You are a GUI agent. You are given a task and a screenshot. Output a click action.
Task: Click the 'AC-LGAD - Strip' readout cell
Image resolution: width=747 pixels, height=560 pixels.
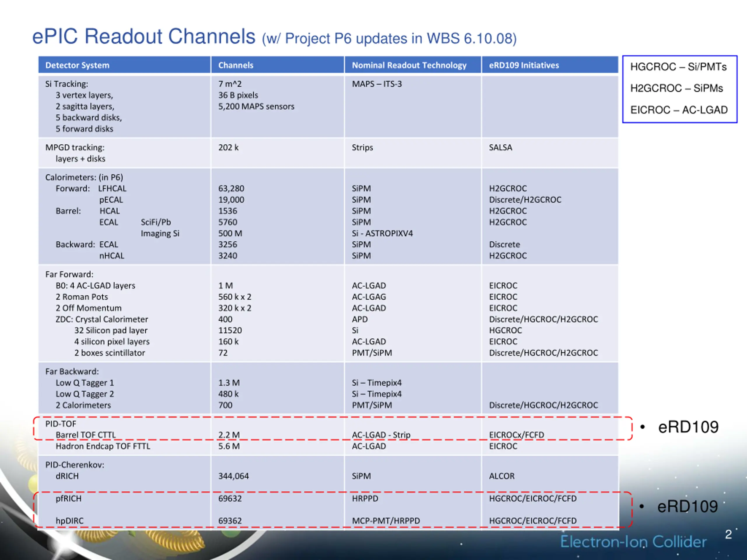tap(381, 435)
